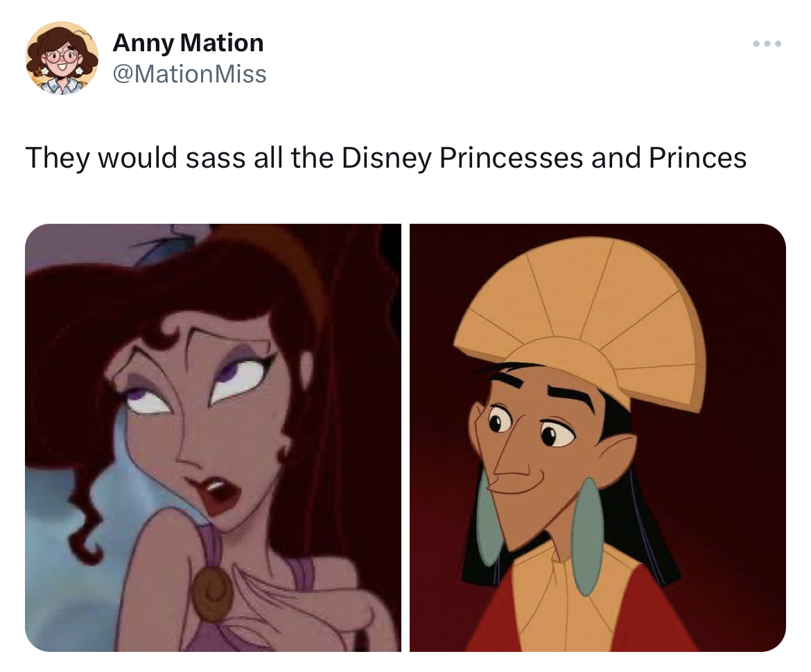Click the pink glasses on the avatar
The height and width of the screenshot is (672, 811).
[62, 55]
